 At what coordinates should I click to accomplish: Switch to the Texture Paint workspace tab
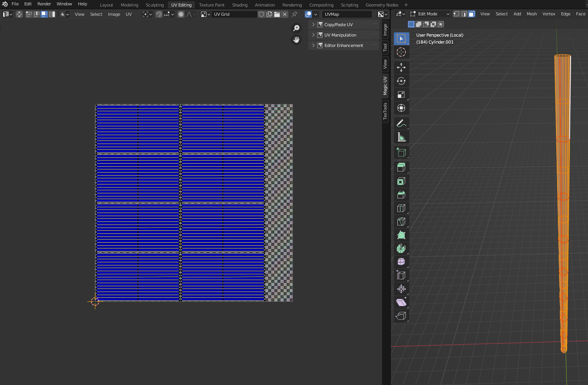211,5
